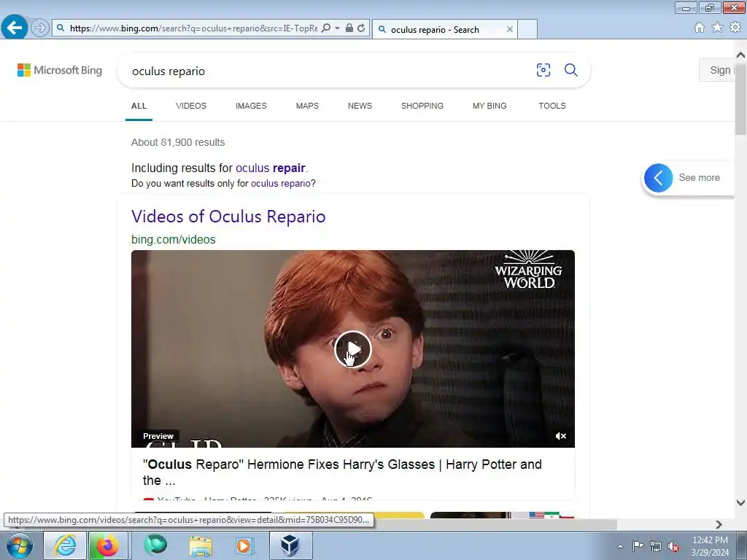Click the muted volume tray icon
This screenshot has width=747, height=560.
673,547
